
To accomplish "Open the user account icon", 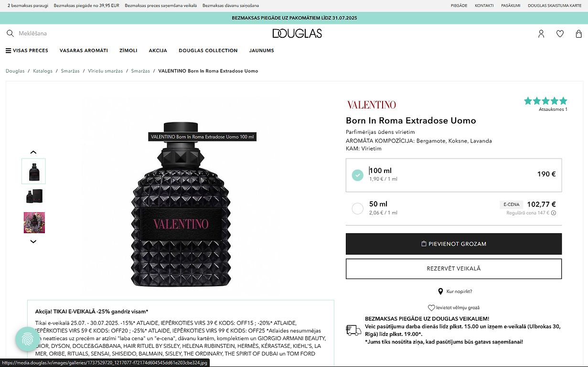I will click(541, 33).
